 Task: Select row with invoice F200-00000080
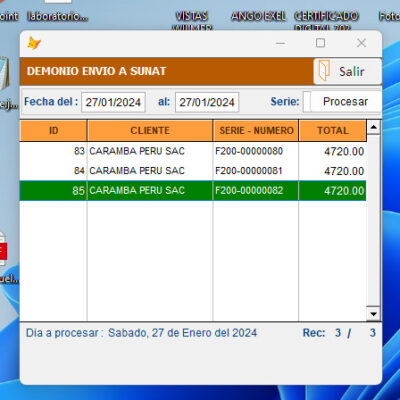coord(193,151)
